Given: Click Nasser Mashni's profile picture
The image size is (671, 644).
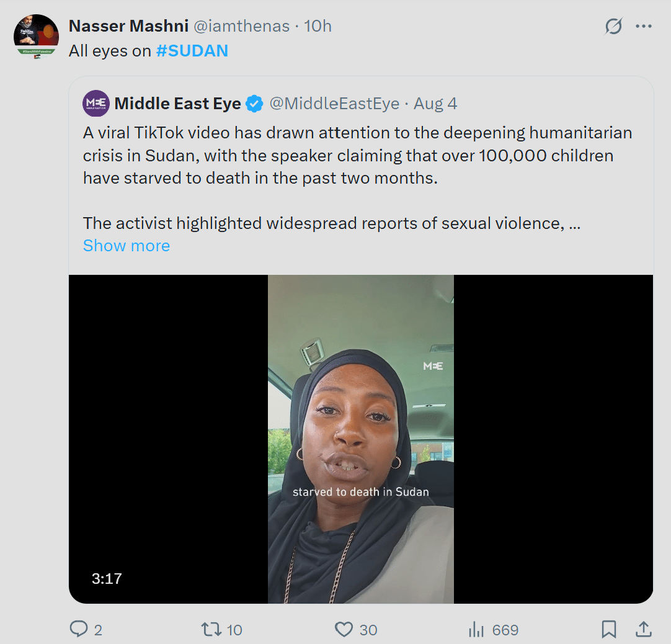Looking at the screenshot, I should click(x=36, y=35).
